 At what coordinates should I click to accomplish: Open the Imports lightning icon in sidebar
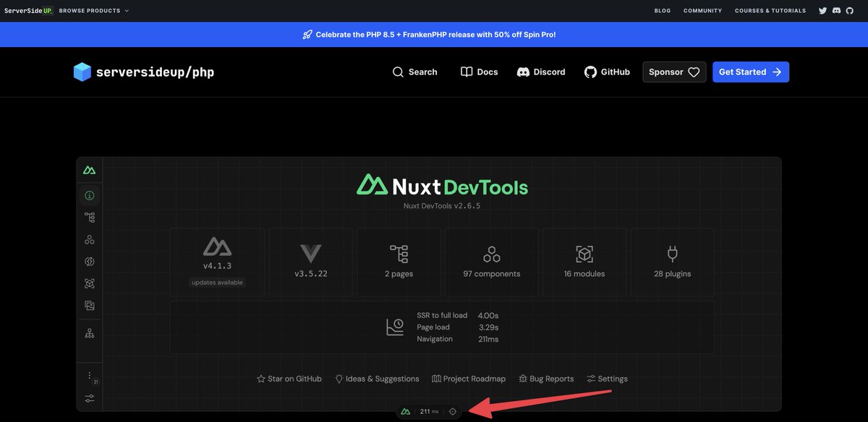tap(90, 262)
